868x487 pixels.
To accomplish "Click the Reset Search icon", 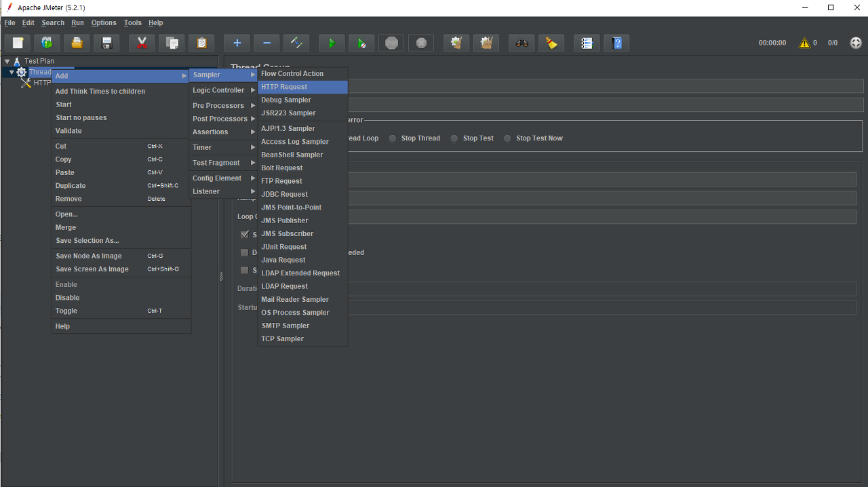I will coord(551,43).
